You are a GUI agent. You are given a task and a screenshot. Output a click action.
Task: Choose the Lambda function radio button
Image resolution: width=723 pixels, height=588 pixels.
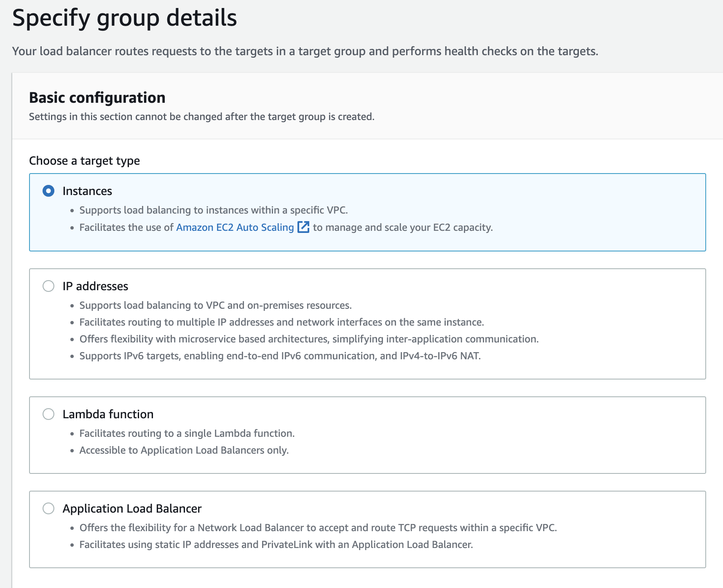pyautogui.click(x=48, y=414)
